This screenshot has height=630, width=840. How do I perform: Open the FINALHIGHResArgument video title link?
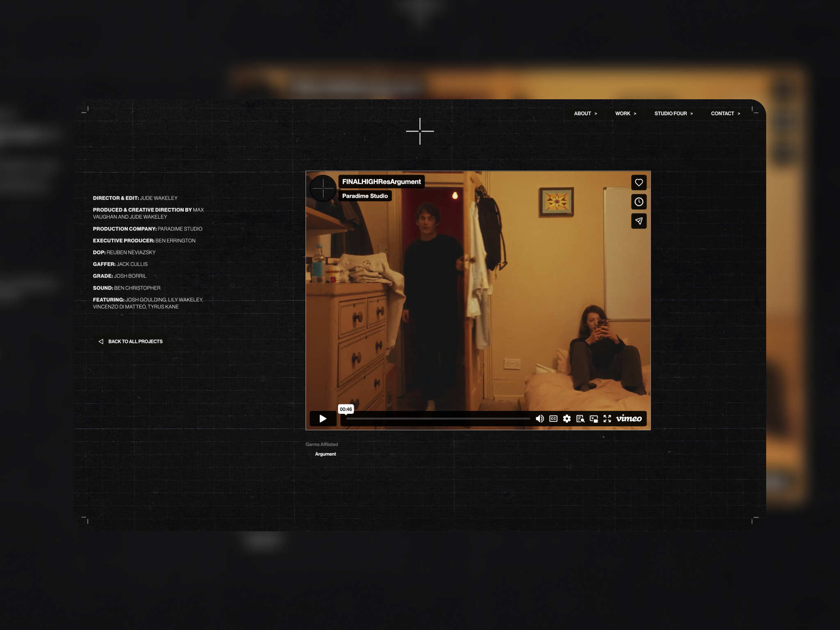click(381, 182)
